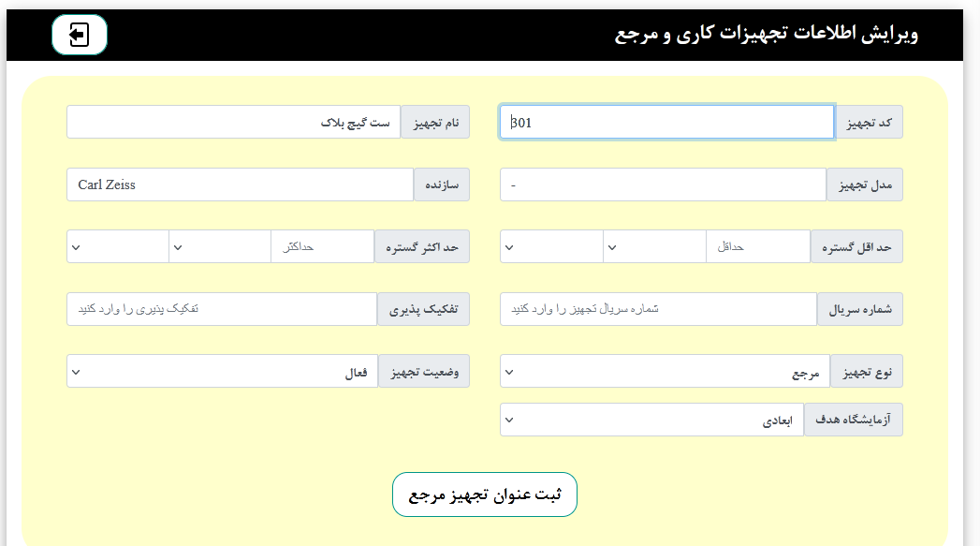Open the وضعیت تجهیز dropdown showing فعال
The height and width of the screenshot is (546, 980).
tap(220, 371)
